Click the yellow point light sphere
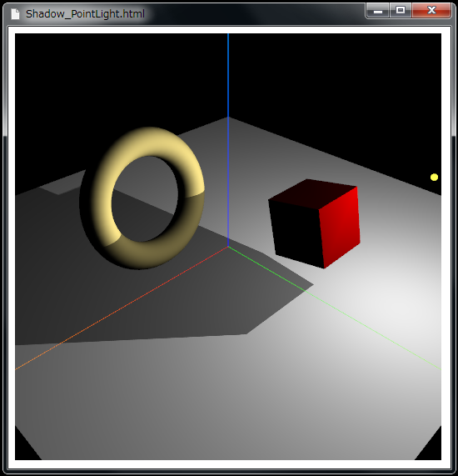Screen dimensions: 458x476 pos(434,178)
